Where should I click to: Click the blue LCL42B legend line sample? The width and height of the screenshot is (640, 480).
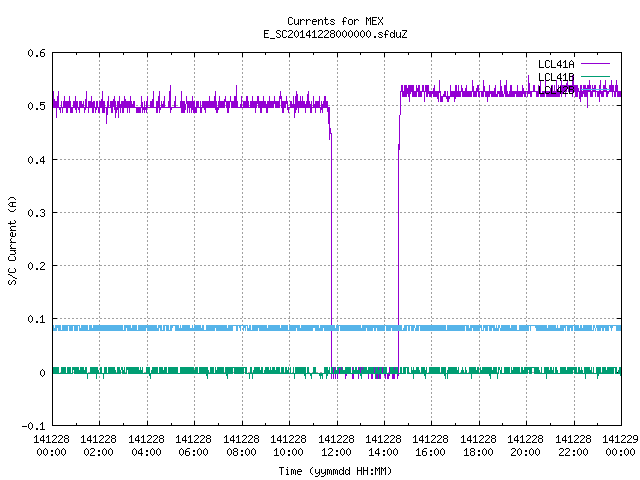point(595,89)
